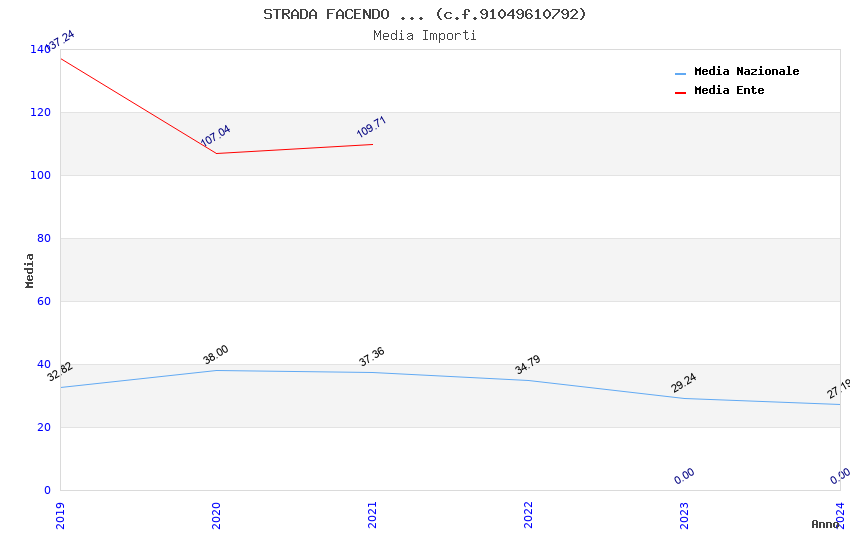Viewport: 850px width, 550px height.
Task: Click the 29.24 data label
Action: coord(683,383)
